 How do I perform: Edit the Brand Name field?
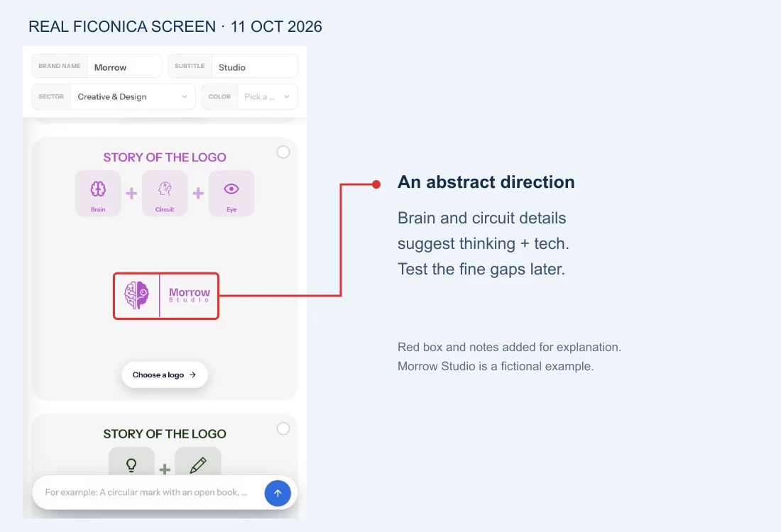97,66
